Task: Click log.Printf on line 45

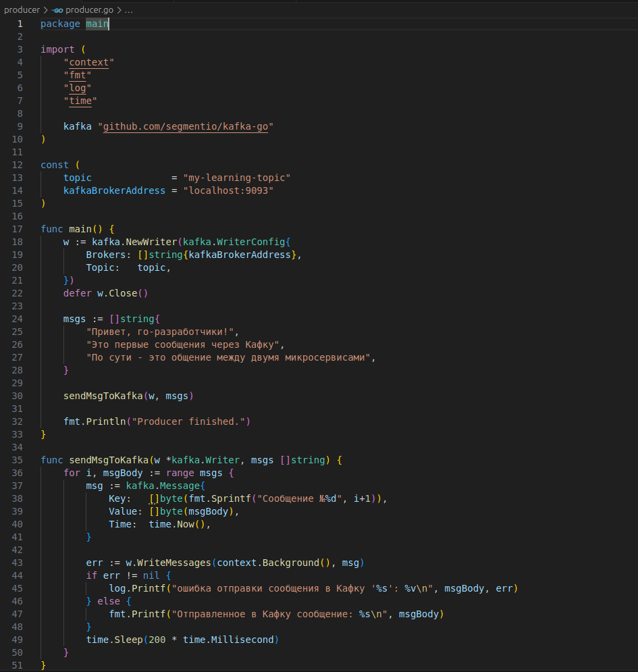Action: [137, 588]
